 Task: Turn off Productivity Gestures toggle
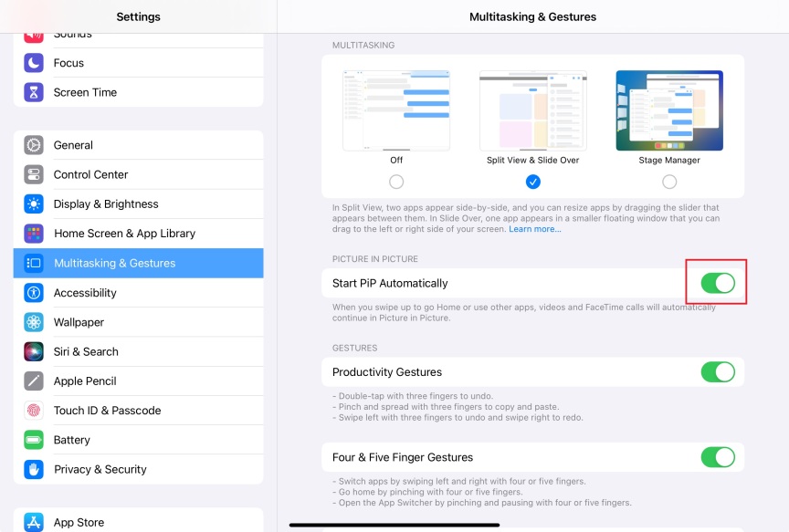tap(718, 372)
